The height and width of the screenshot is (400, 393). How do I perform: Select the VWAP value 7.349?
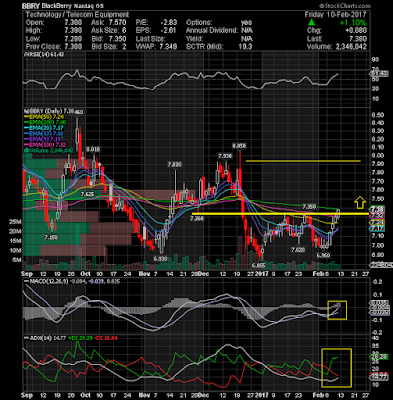coord(168,47)
